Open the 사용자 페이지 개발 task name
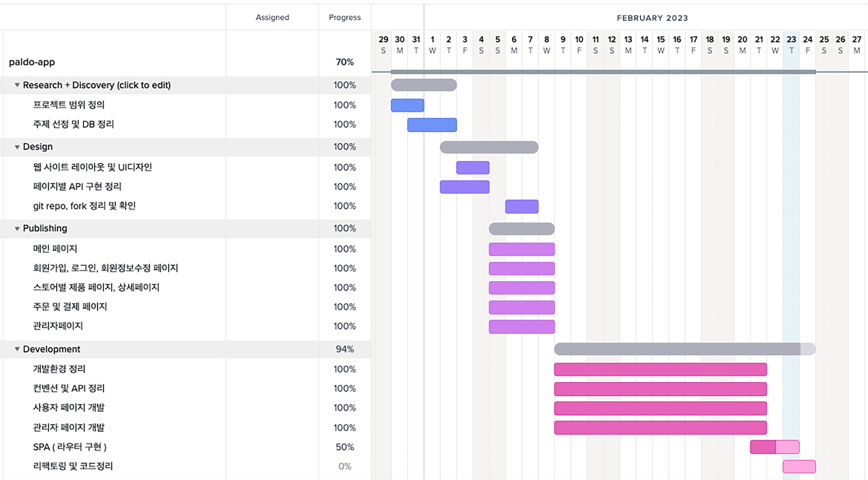Image resolution: width=868 pixels, height=480 pixels. (x=69, y=408)
